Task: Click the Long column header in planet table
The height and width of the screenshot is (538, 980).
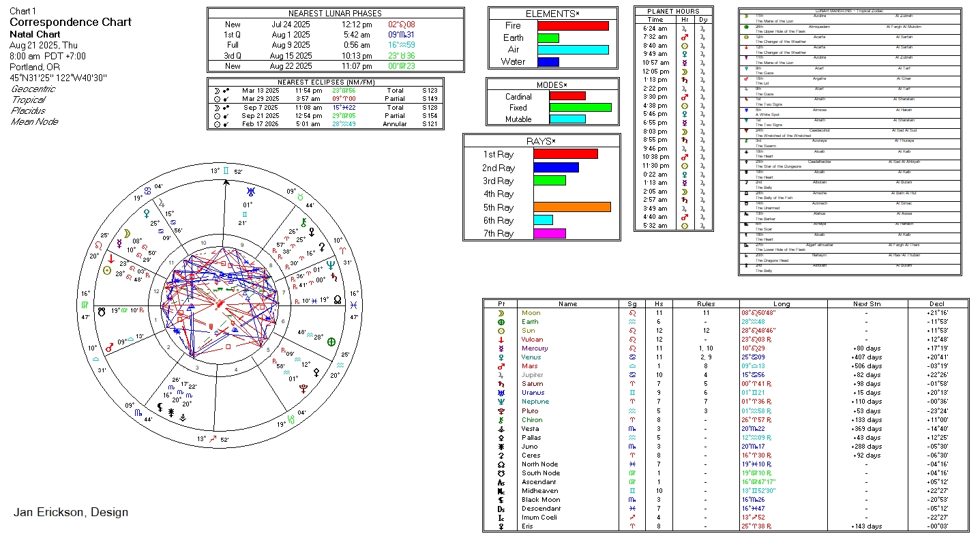Action: 782,304
